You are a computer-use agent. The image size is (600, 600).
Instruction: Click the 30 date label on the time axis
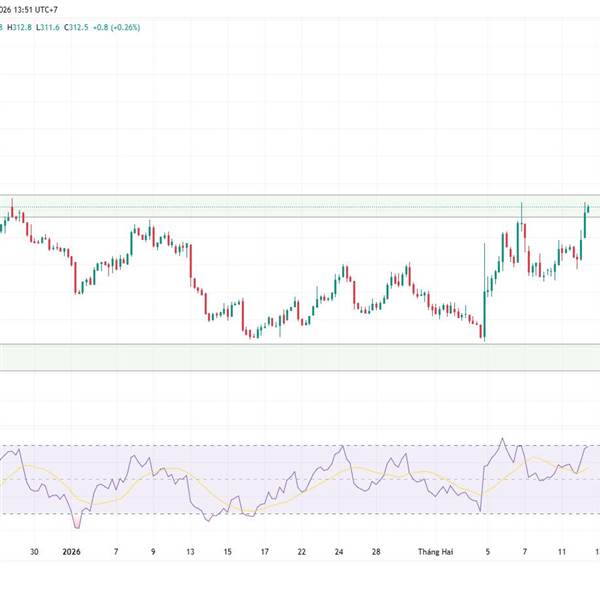(x=35, y=551)
